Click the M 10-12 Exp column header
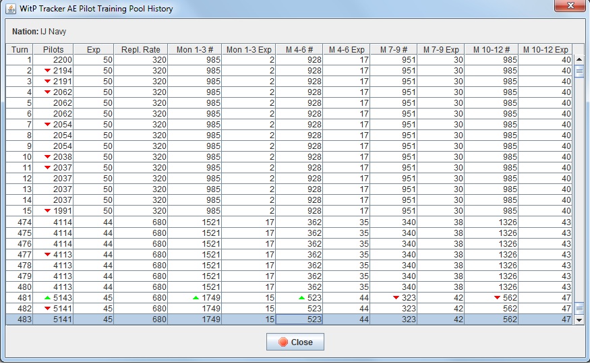This screenshot has width=590, height=364. click(x=545, y=49)
